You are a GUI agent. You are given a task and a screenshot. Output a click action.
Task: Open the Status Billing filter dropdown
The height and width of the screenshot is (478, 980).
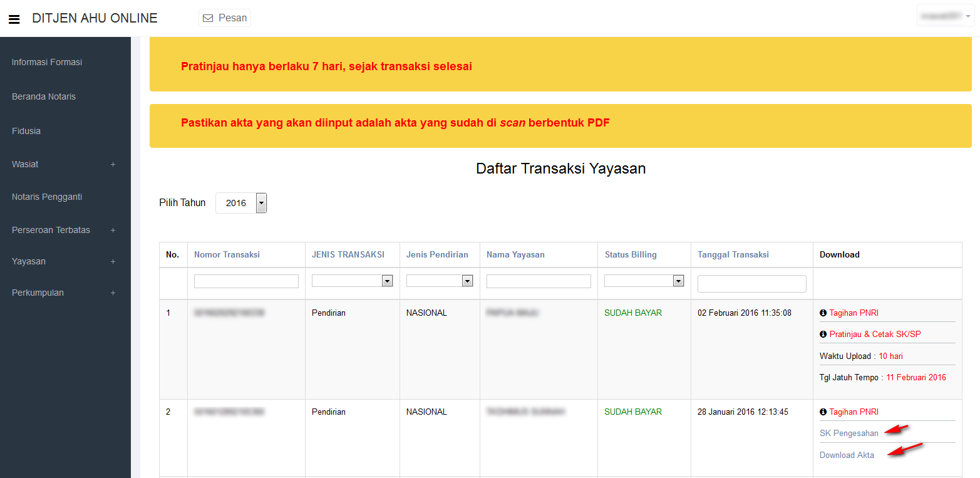[643, 281]
